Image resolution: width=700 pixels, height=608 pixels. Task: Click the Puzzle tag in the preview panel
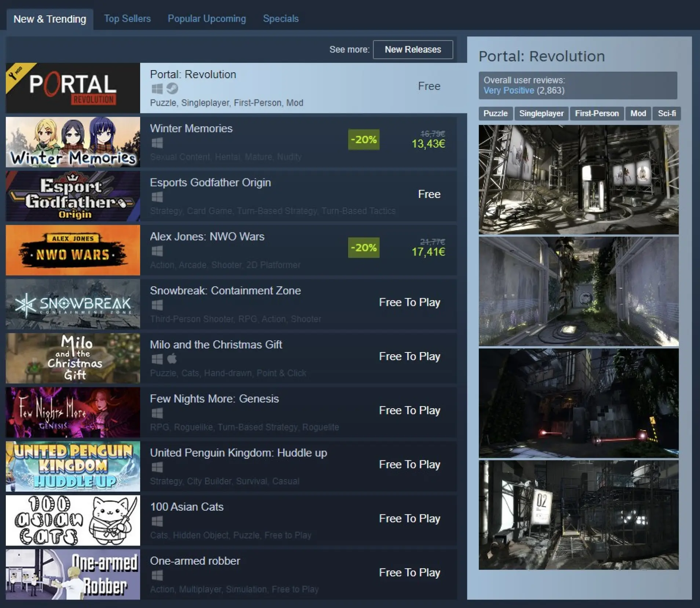click(495, 113)
